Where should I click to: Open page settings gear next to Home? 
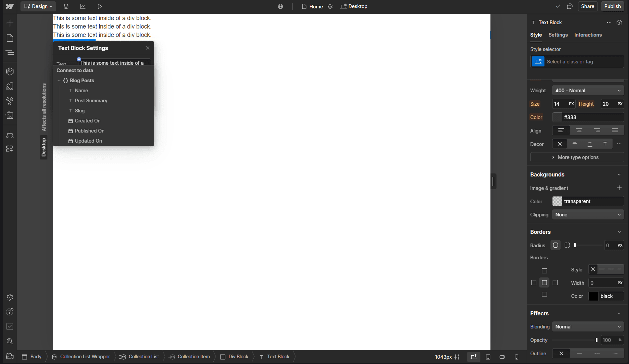330,6
